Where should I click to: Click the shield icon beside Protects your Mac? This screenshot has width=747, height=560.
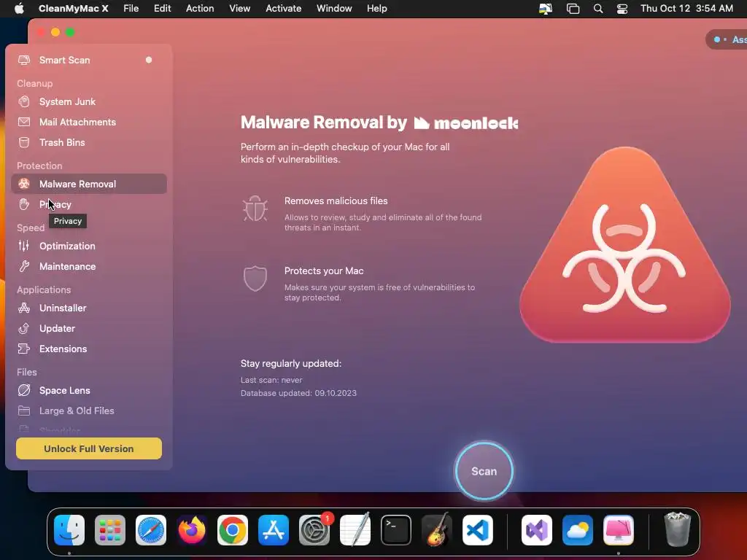pyautogui.click(x=255, y=278)
